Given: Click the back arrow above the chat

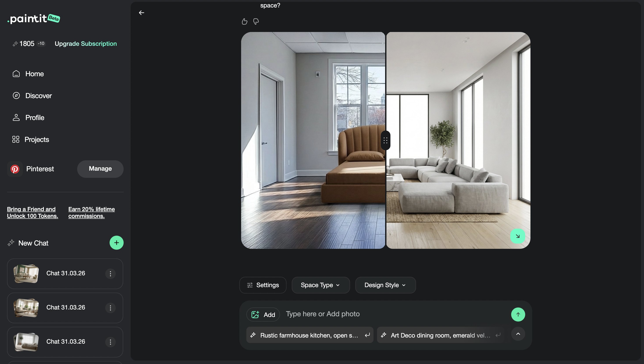Looking at the screenshot, I should point(141,12).
